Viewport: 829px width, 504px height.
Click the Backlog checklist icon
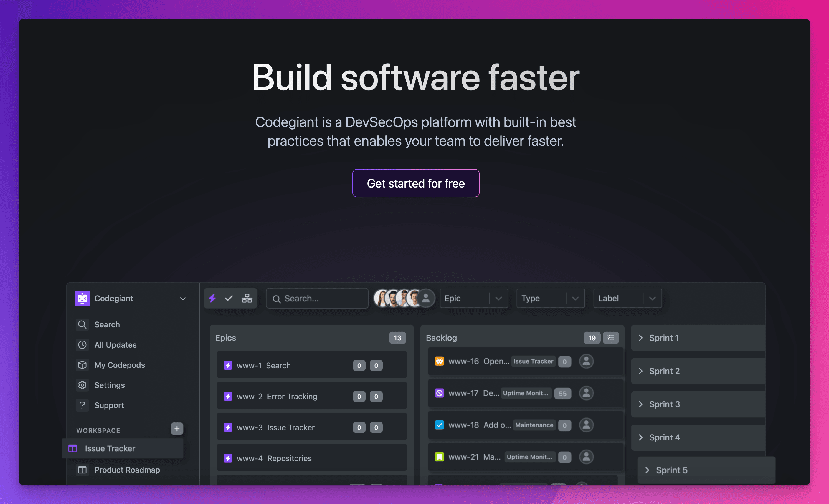pyautogui.click(x=611, y=338)
